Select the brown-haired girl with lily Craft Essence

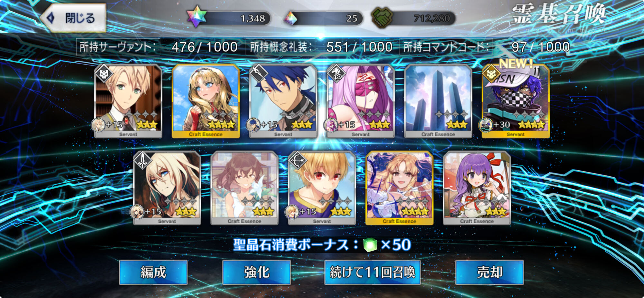244,188
